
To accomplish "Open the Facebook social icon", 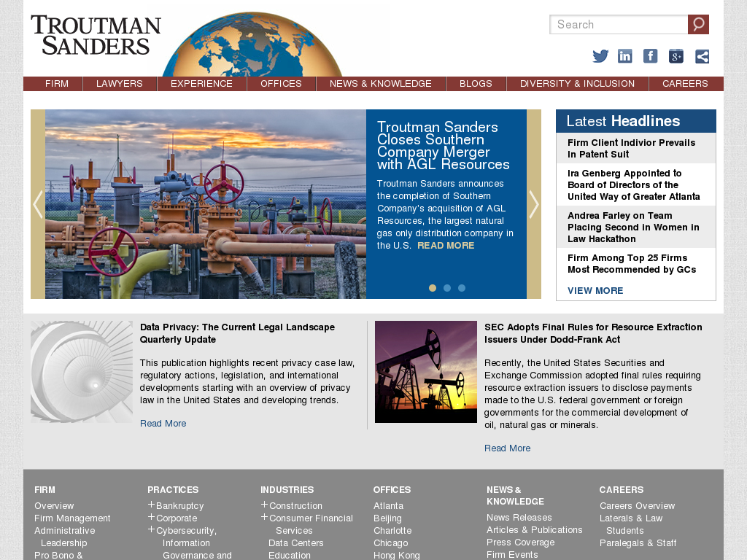I will point(650,56).
